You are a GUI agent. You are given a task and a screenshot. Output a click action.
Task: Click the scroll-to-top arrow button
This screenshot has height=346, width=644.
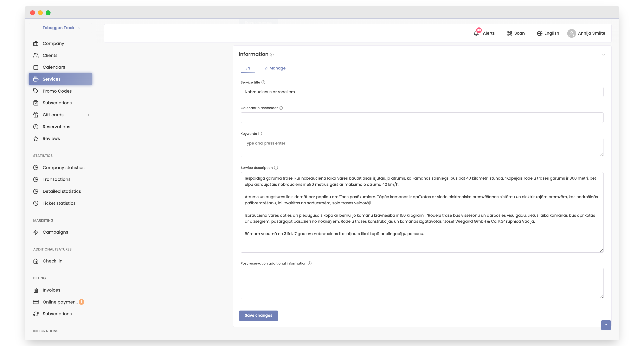pyautogui.click(x=606, y=325)
